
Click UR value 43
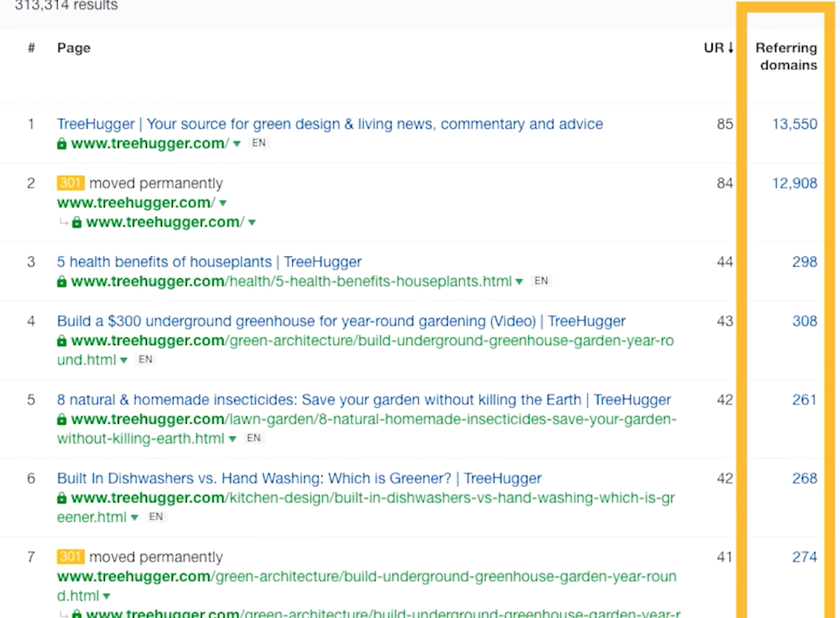tap(725, 321)
